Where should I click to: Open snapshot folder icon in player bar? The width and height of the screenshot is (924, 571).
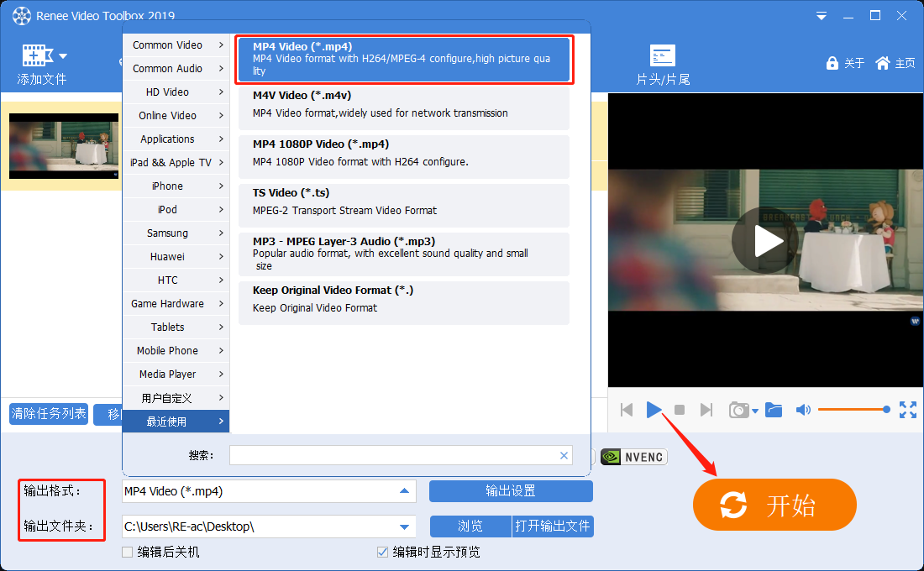774,410
